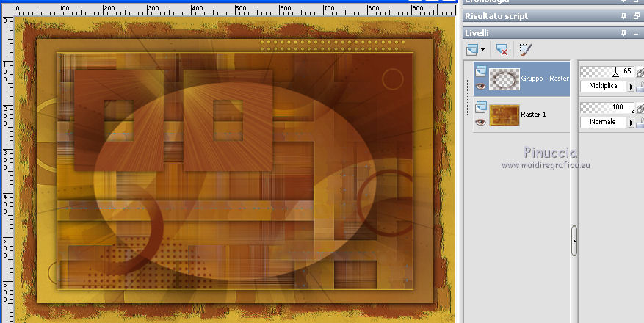This screenshot has width=644, height=323.
Task: Expand the New Layer dropdown arrow
Action: tap(482, 50)
